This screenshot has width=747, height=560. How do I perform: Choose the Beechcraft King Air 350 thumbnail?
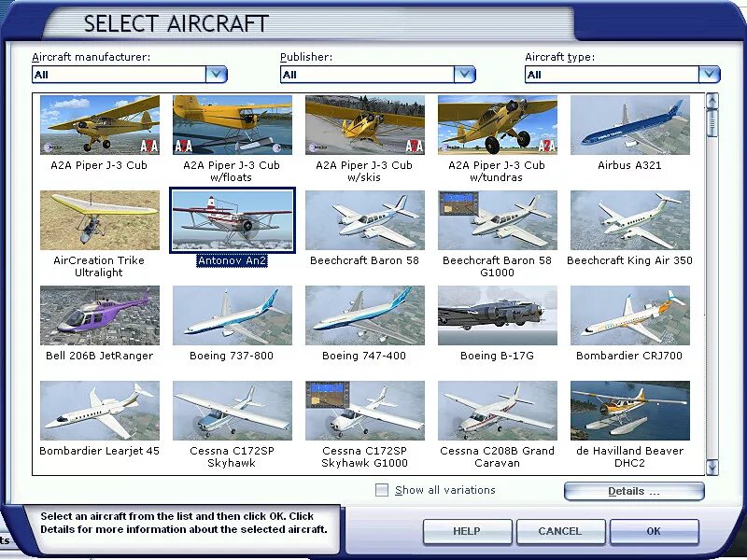click(x=629, y=220)
